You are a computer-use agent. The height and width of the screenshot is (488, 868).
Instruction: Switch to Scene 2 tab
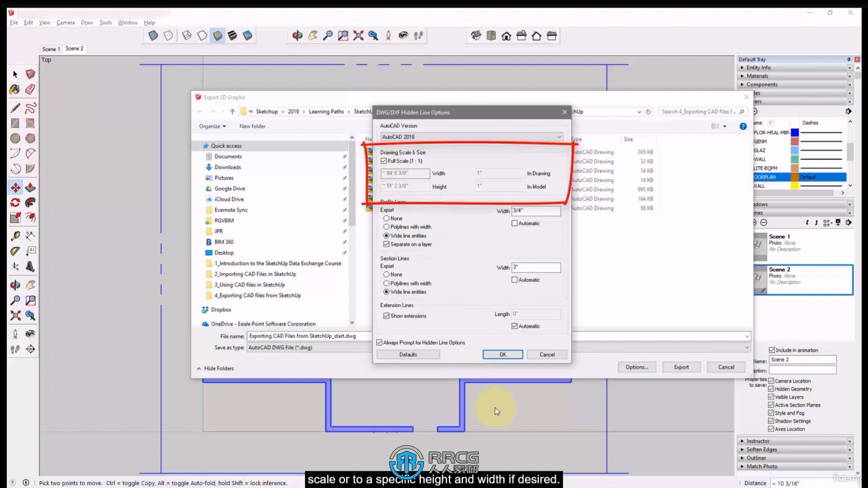pos(74,48)
